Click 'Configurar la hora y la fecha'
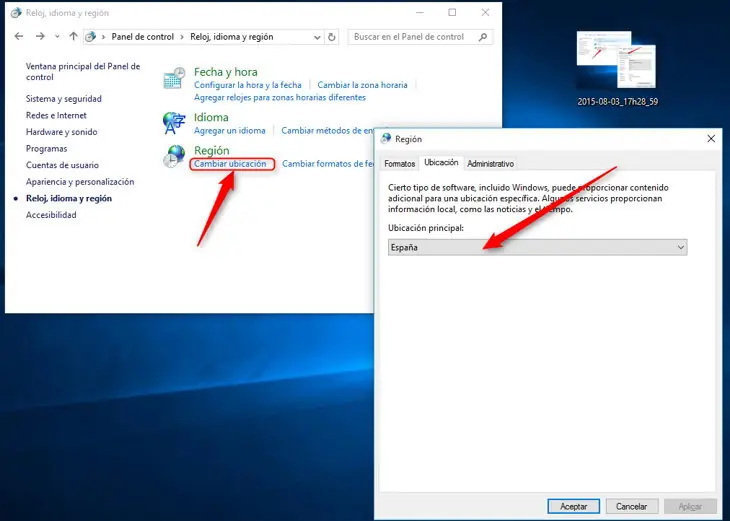The height and width of the screenshot is (521, 730). pyautogui.click(x=248, y=85)
